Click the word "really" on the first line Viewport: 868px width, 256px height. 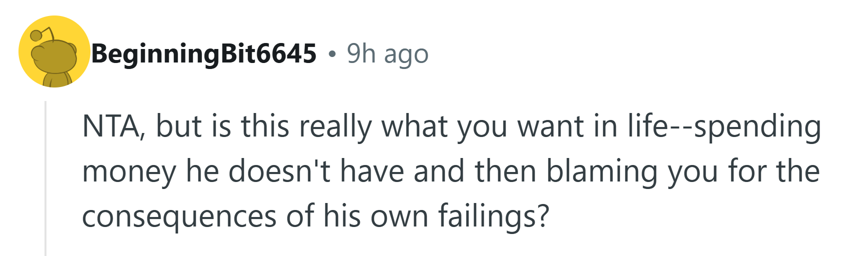335,125
